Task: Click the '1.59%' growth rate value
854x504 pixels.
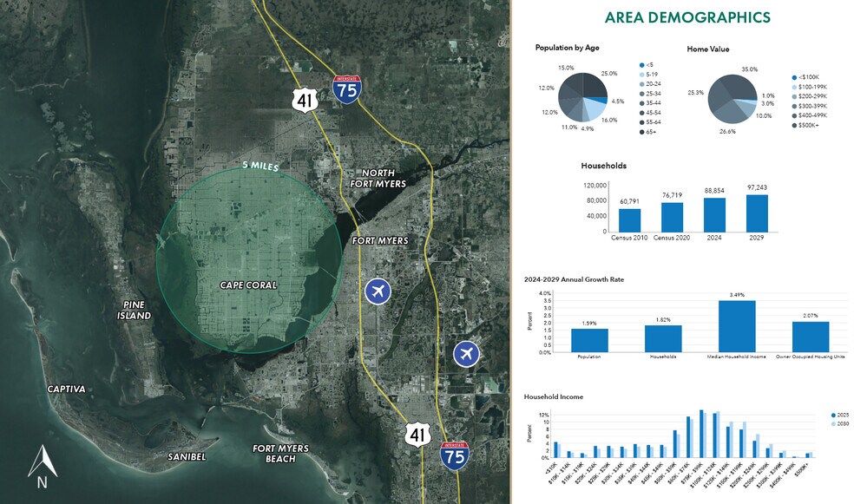Action: [589, 324]
